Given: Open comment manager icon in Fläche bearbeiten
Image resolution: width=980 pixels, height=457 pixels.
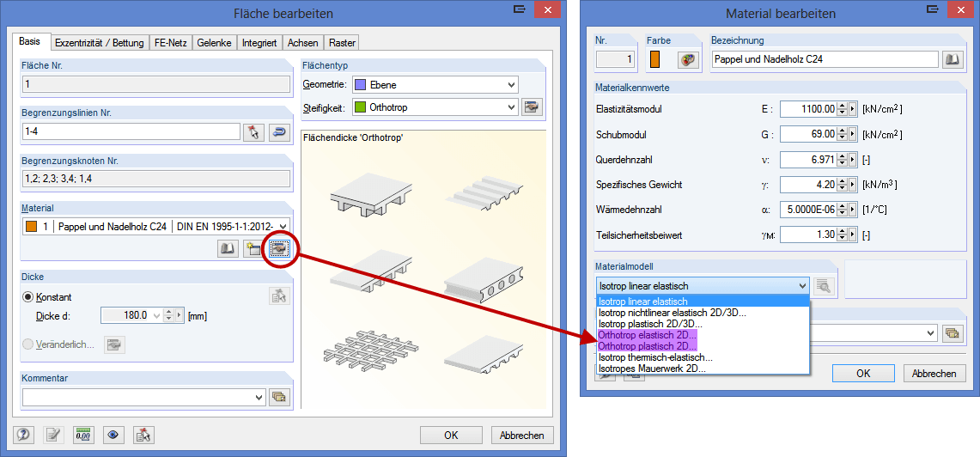Looking at the screenshot, I should coord(279,397).
